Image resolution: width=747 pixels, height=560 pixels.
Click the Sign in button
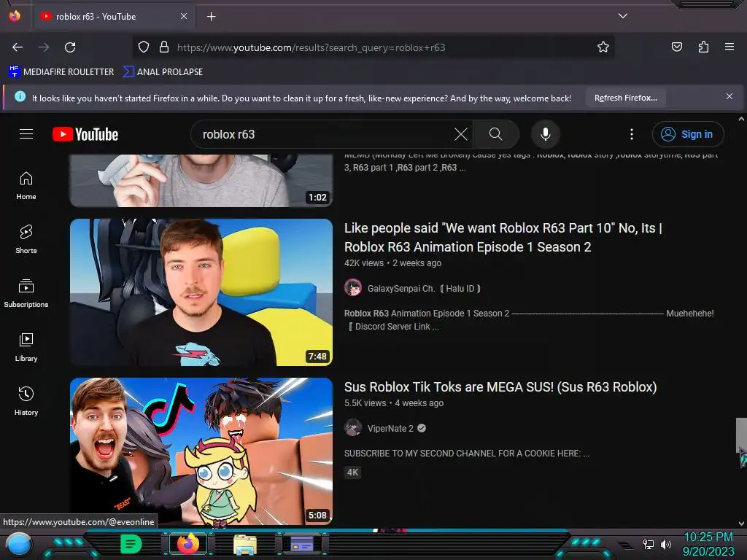[x=688, y=134]
